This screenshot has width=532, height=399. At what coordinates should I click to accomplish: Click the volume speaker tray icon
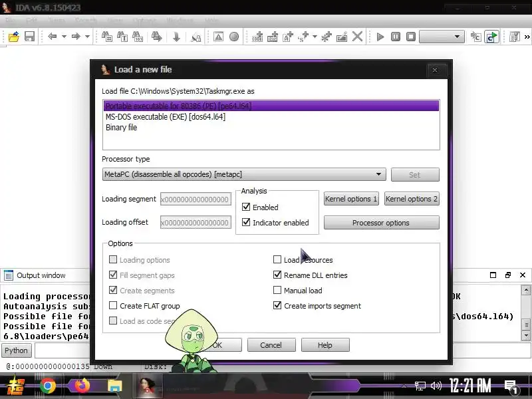click(436, 386)
